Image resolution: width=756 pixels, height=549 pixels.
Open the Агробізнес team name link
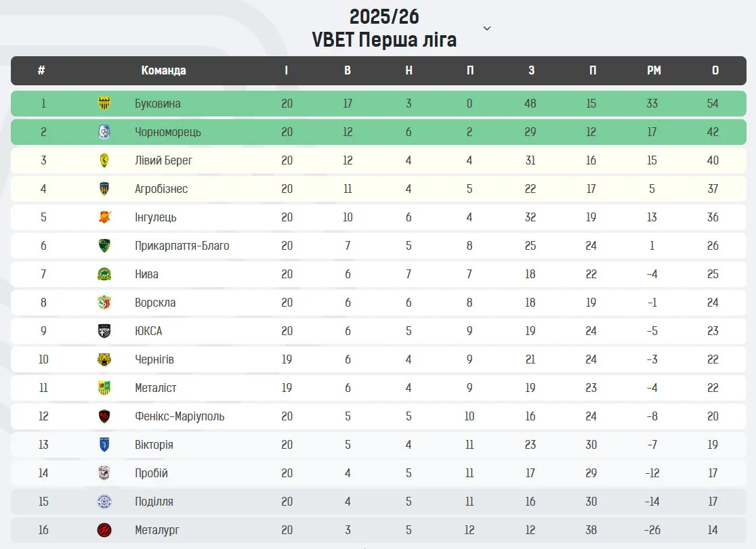pos(161,189)
